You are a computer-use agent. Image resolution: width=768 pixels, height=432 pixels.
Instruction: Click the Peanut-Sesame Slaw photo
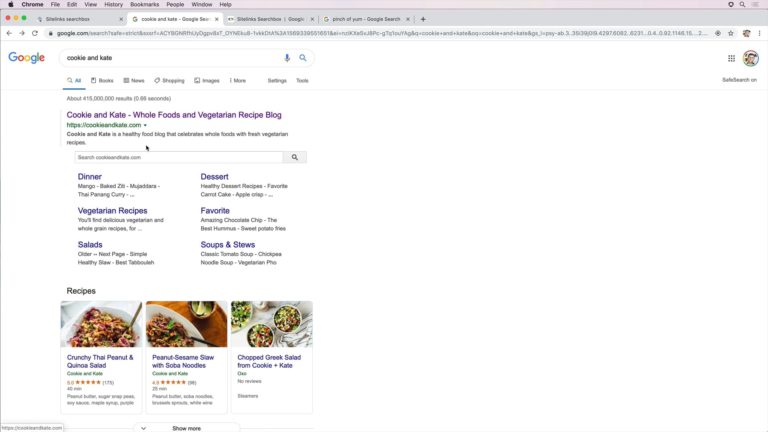click(x=187, y=324)
